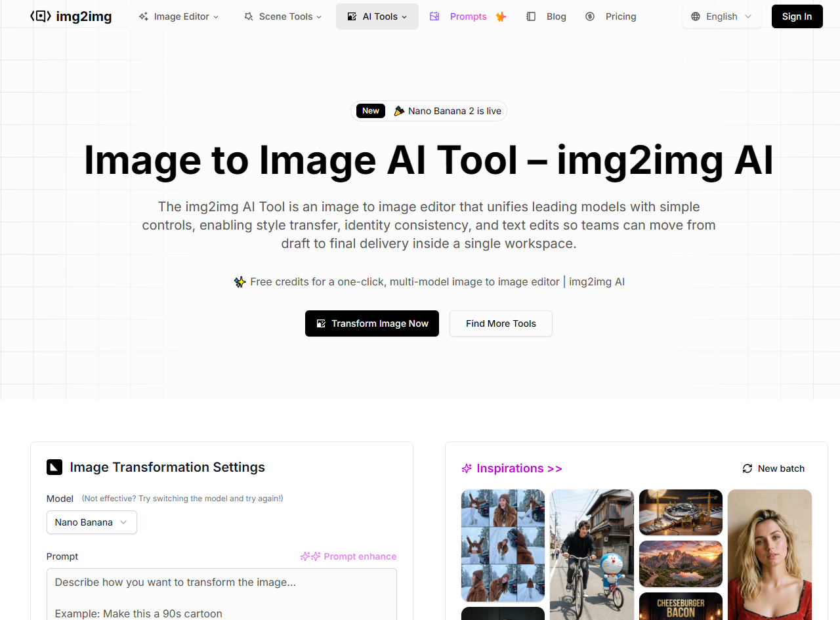Click the globe language icon
The image size is (840, 620).
point(696,16)
